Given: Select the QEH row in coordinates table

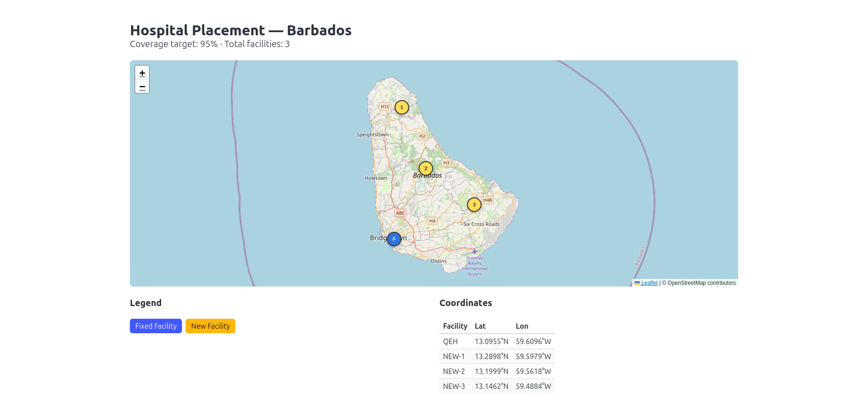Looking at the screenshot, I should [496, 341].
